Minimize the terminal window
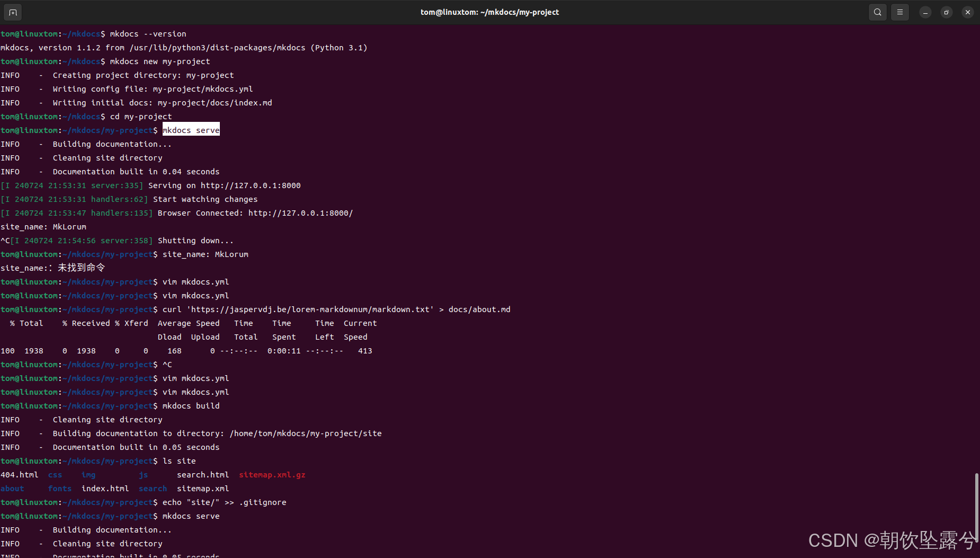This screenshot has height=558, width=980. click(x=925, y=12)
